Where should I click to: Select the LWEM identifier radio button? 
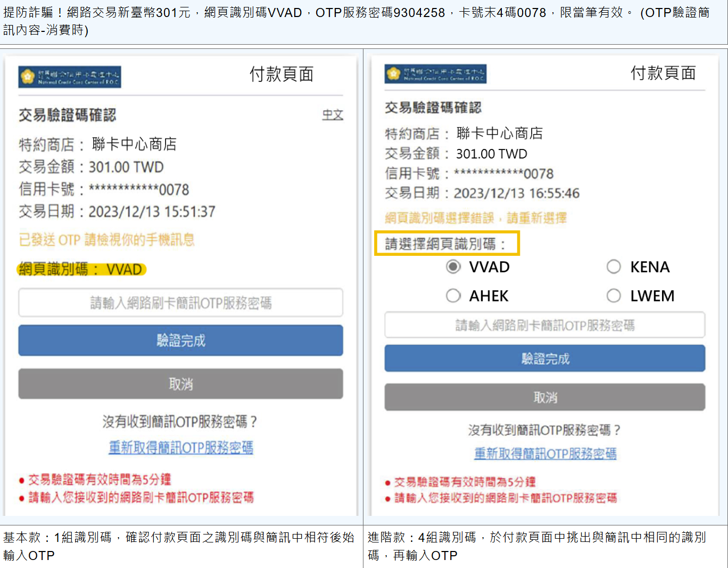pos(614,296)
